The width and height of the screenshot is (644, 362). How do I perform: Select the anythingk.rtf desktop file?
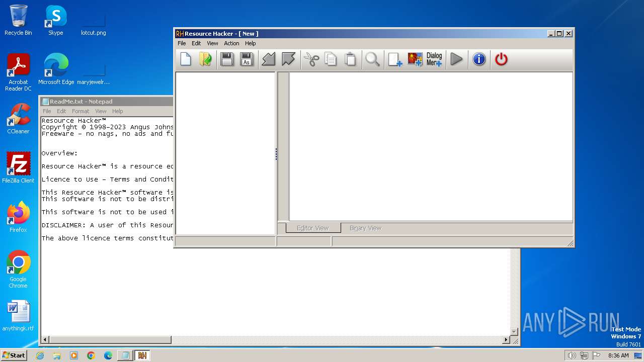pos(18,316)
